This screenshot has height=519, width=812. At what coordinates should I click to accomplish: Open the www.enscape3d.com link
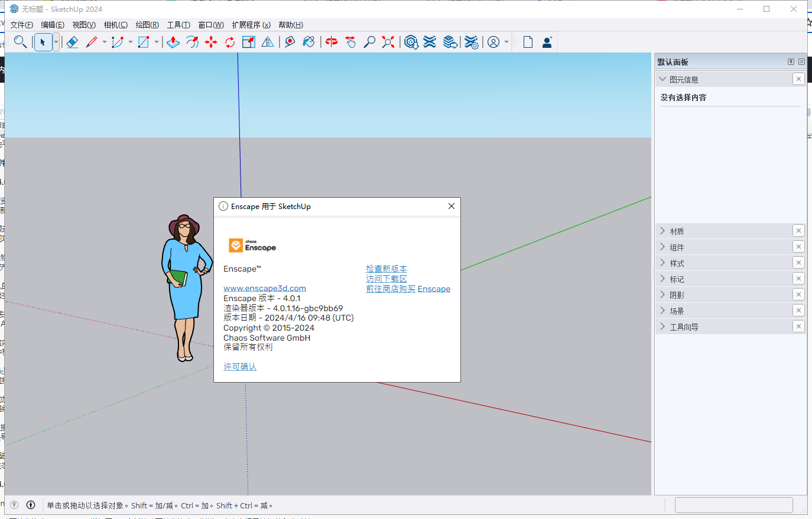(x=265, y=288)
